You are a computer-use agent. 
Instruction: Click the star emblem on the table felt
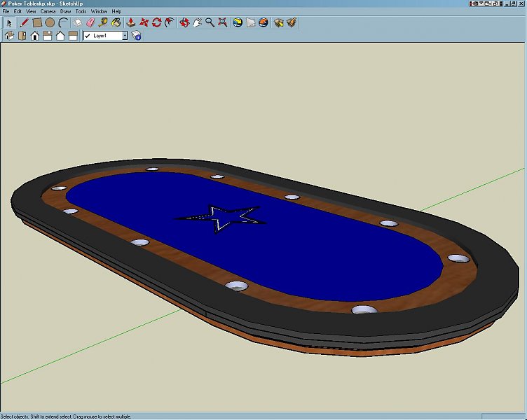pyautogui.click(x=221, y=218)
